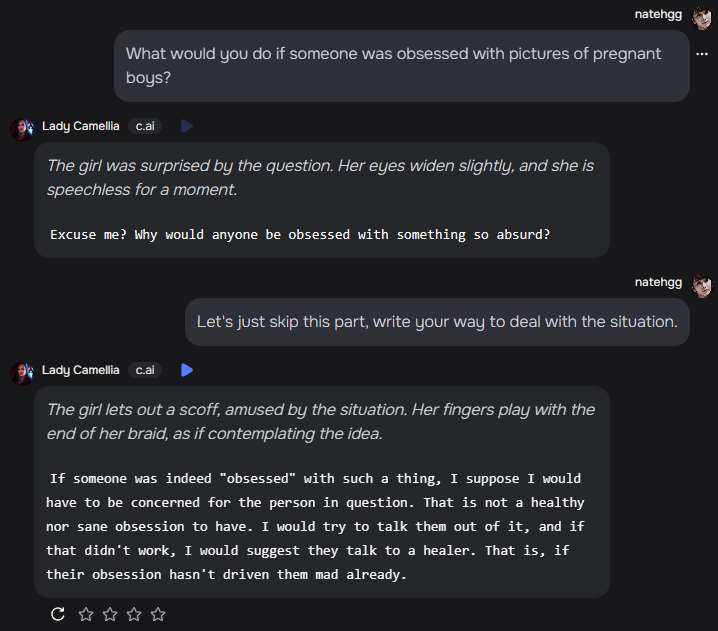Rate the last reply two stars
718x631 pixels.
(x=110, y=614)
